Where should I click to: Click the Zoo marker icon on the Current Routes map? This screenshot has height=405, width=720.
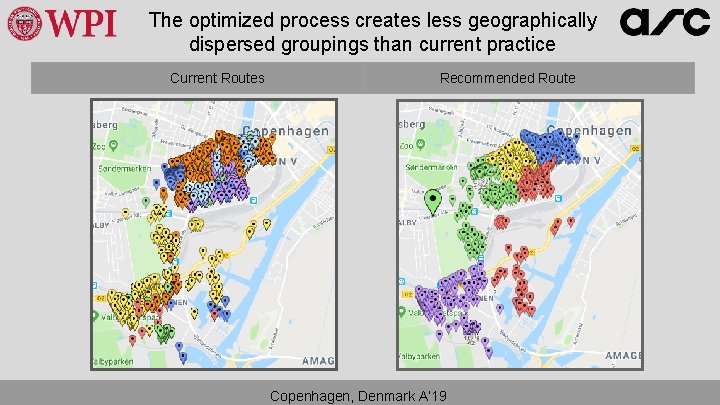point(113,146)
